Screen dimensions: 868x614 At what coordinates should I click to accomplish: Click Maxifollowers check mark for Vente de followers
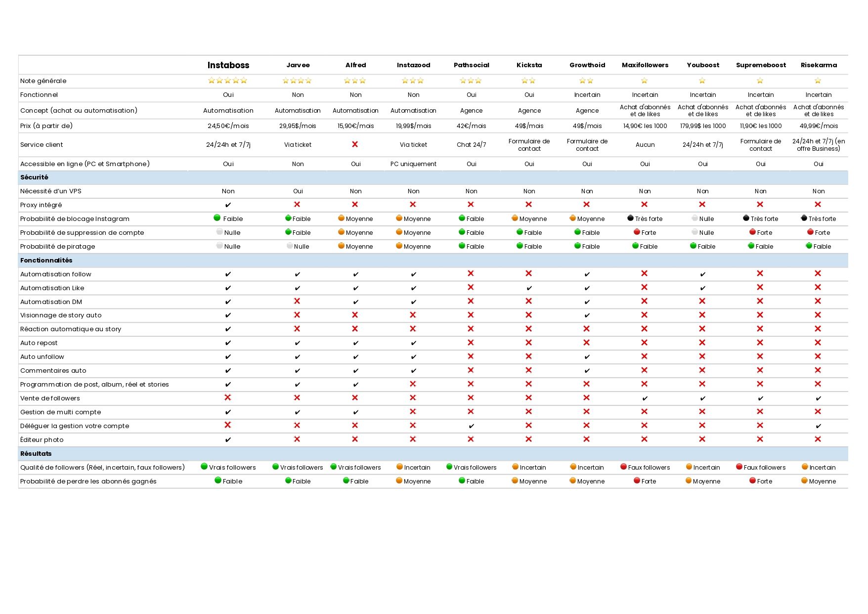tap(645, 398)
